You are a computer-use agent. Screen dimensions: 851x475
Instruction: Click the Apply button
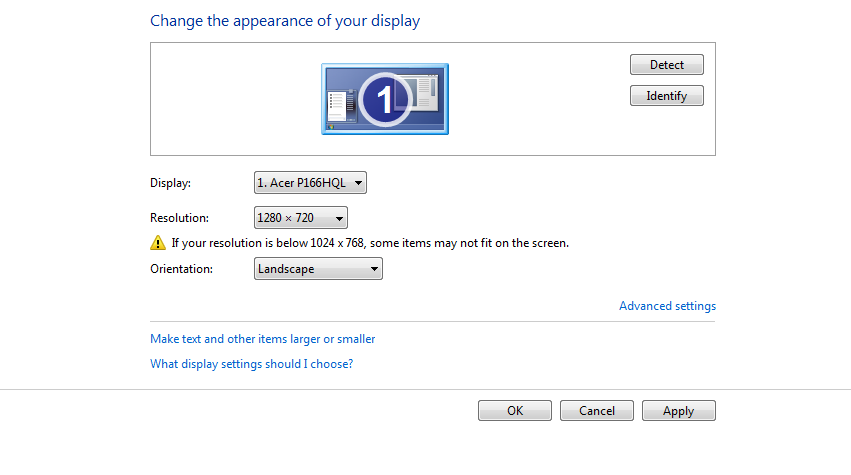coord(678,410)
